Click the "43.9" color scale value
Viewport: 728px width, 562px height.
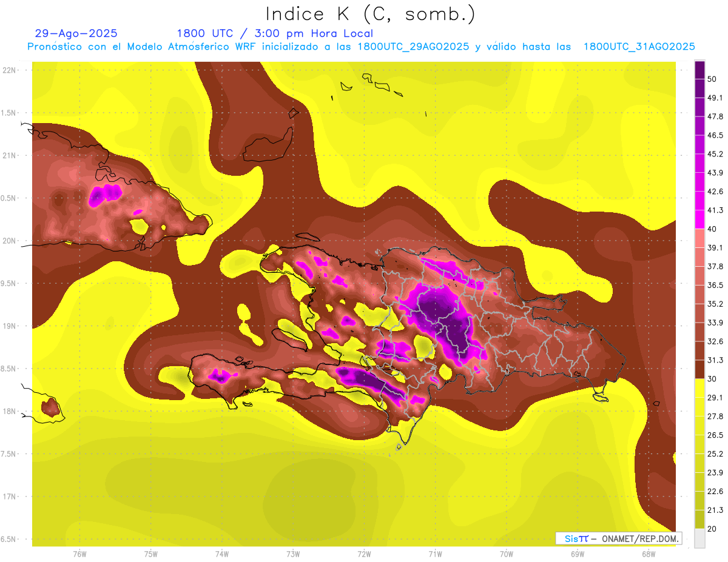pos(715,173)
